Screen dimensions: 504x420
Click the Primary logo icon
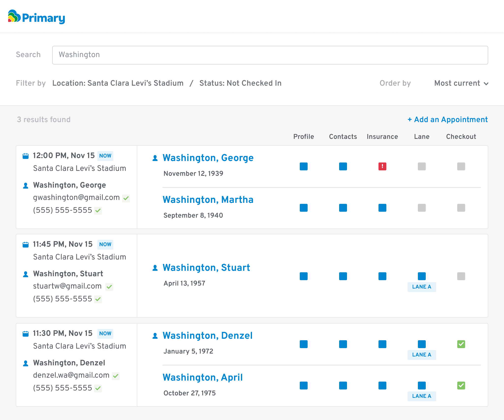[14, 16]
